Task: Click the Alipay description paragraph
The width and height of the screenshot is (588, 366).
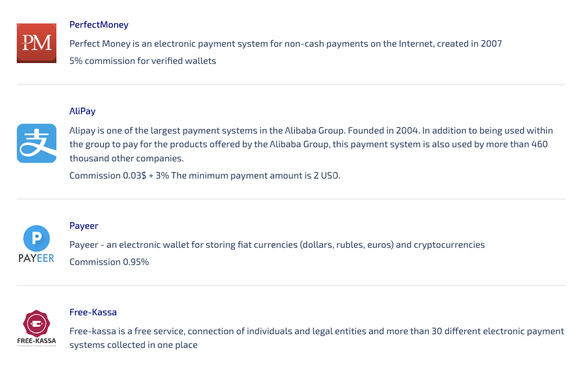Action: pos(311,144)
